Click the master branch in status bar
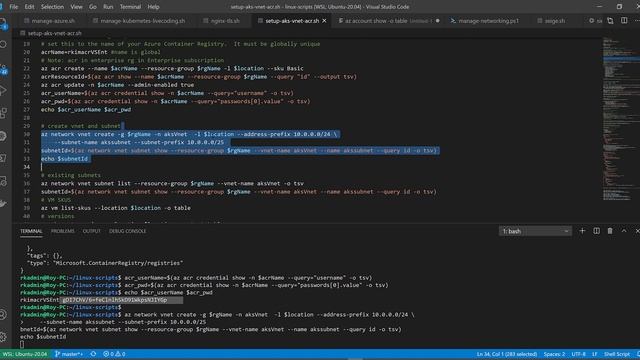 click(69, 354)
